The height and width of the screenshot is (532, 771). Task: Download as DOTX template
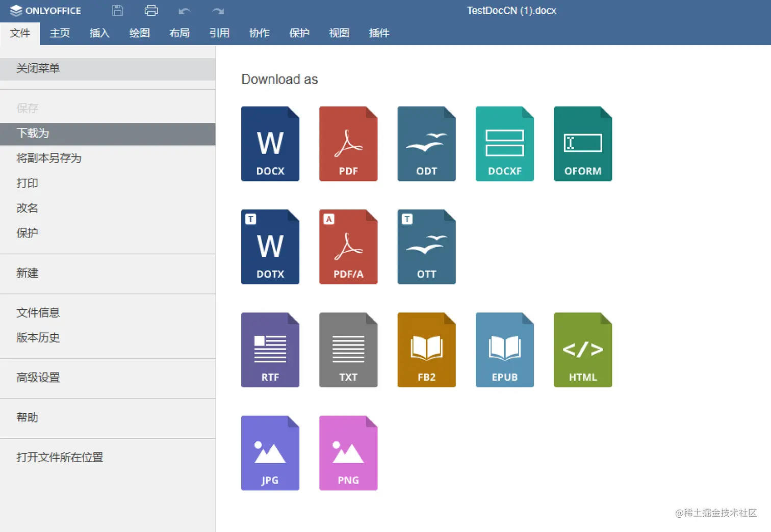click(270, 247)
